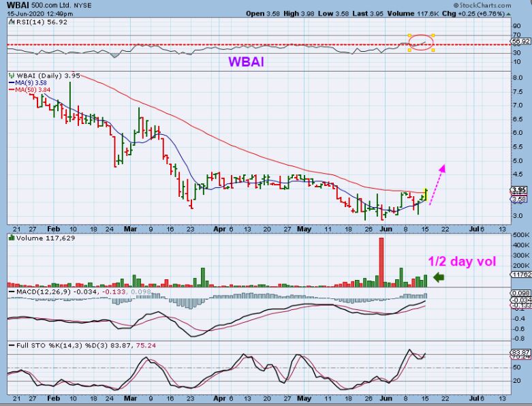
Task: Click the 0.098 MACD histogram value tag
Action: pos(520,293)
